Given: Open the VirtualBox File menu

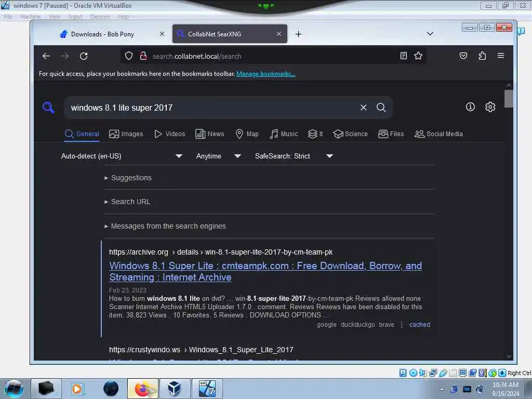Looking at the screenshot, I should [x=8, y=17].
